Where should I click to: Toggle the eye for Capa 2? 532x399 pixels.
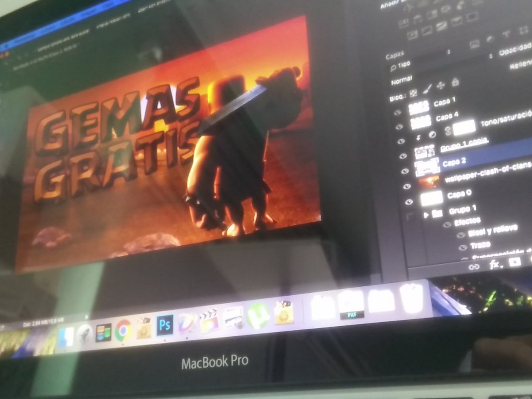point(405,171)
